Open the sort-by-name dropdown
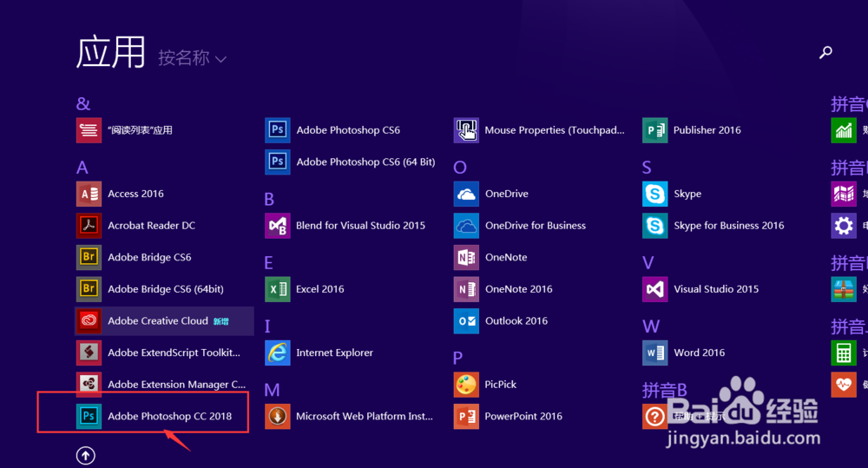This screenshot has width=868, height=468. pyautogui.click(x=192, y=57)
